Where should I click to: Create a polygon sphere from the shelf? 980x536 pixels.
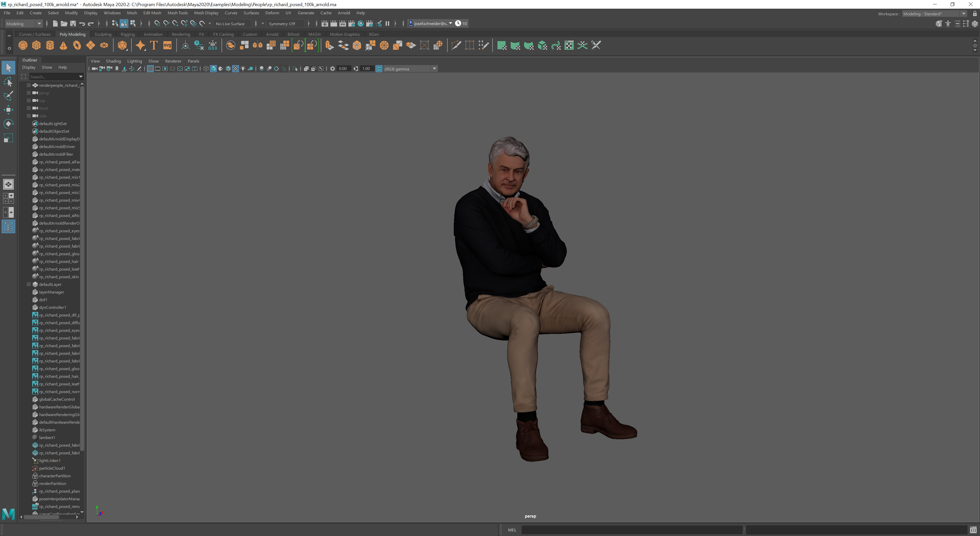pyautogui.click(x=23, y=46)
